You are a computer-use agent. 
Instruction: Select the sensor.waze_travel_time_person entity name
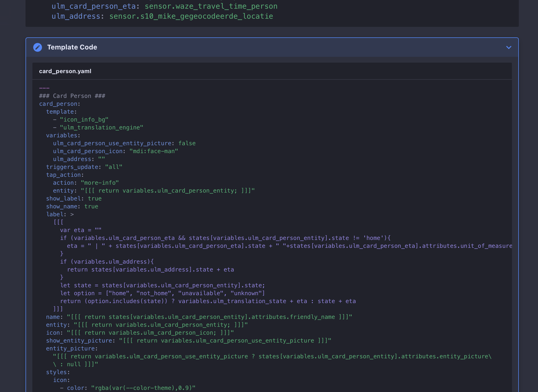point(210,6)
